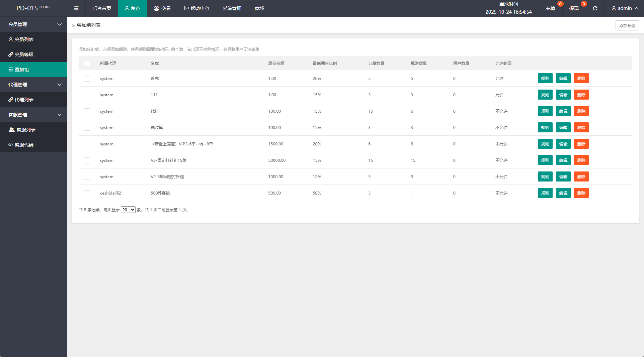This screenshot has height=357, width=644.
Task: Click the sidebar collapse hamburger icon
Action: [x=76, y=8]
